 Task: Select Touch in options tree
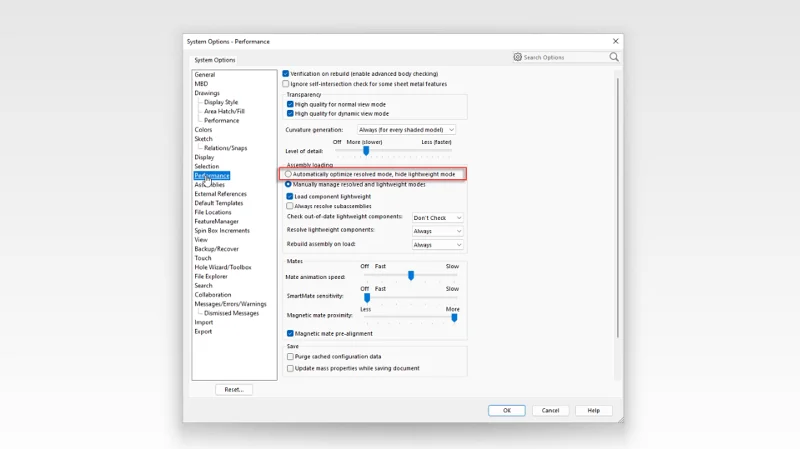[203, 258]
